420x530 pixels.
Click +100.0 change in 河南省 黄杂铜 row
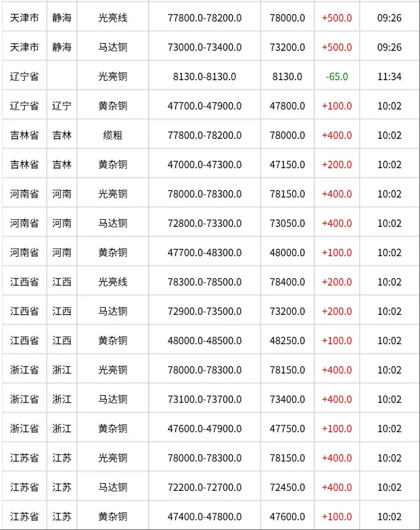click(337, 253)
